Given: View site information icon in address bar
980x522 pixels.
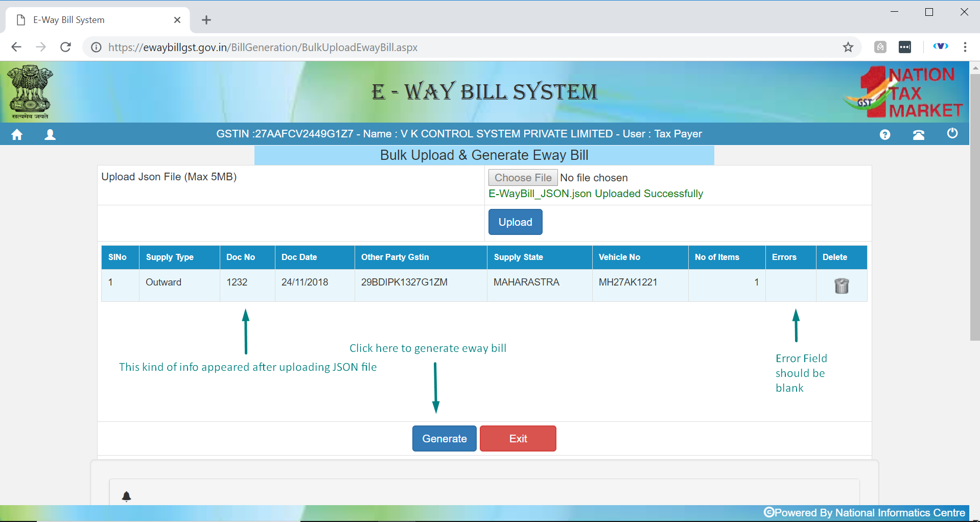Looking at the screenshot, I should coord(96,48).
